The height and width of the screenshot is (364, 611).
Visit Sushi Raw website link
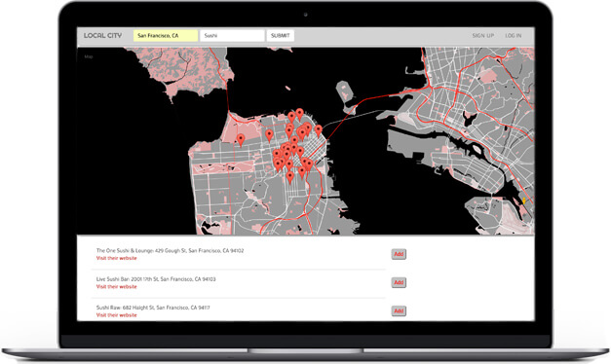(117, 315)
